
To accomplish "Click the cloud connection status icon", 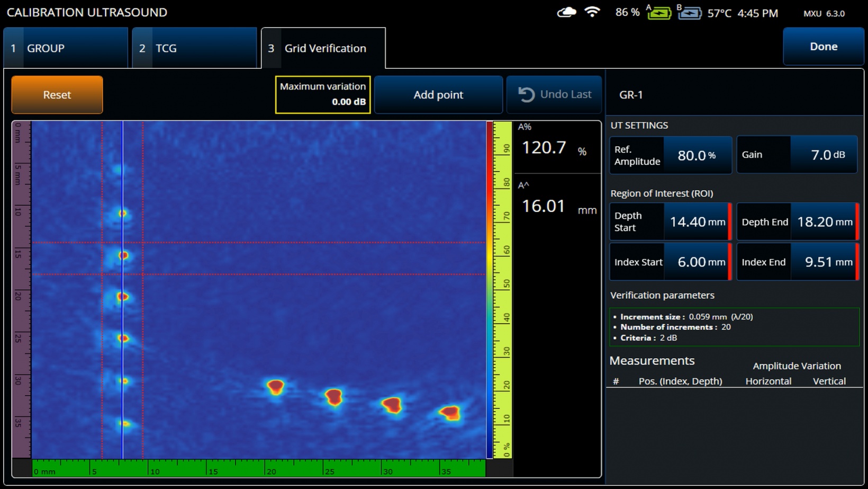I will coord(566,12).
